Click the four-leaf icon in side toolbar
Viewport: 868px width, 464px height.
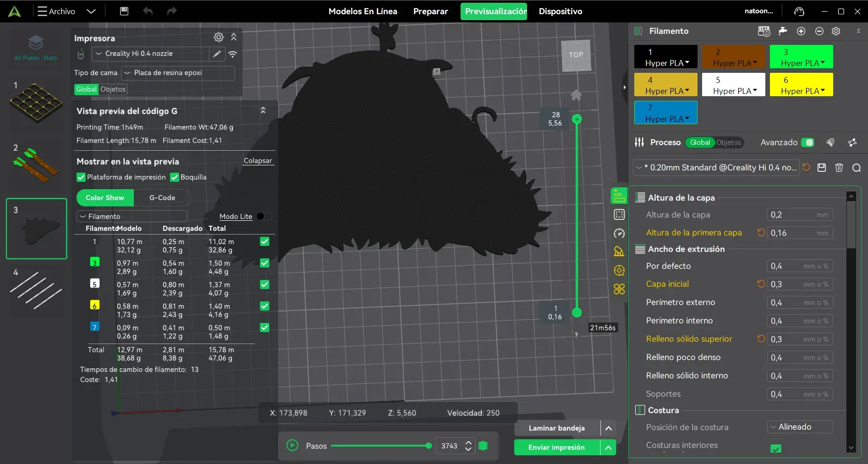(619, 289)
